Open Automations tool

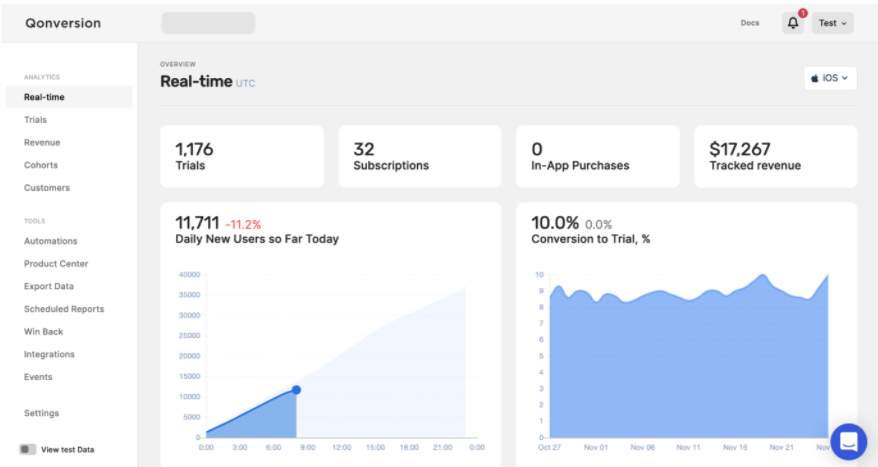coord(51,241)
